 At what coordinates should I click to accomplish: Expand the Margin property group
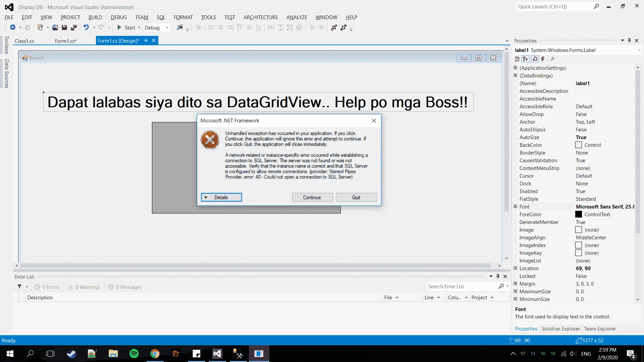click(516, 284)
